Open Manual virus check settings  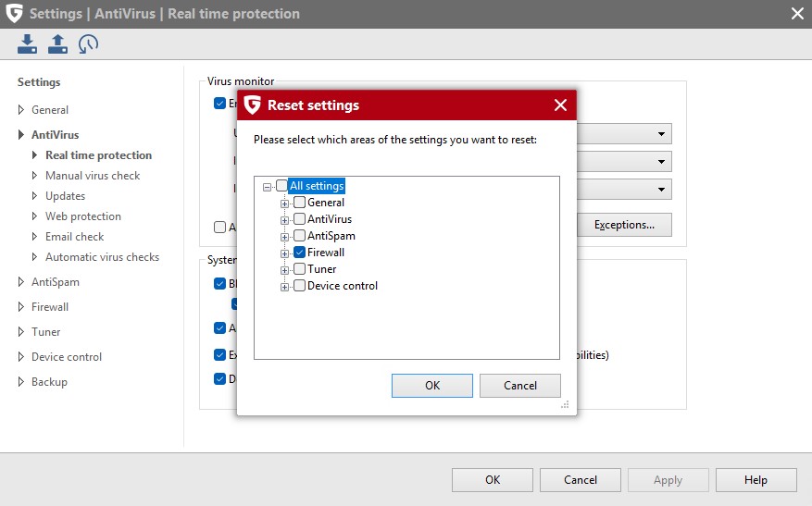click(93, 176)
